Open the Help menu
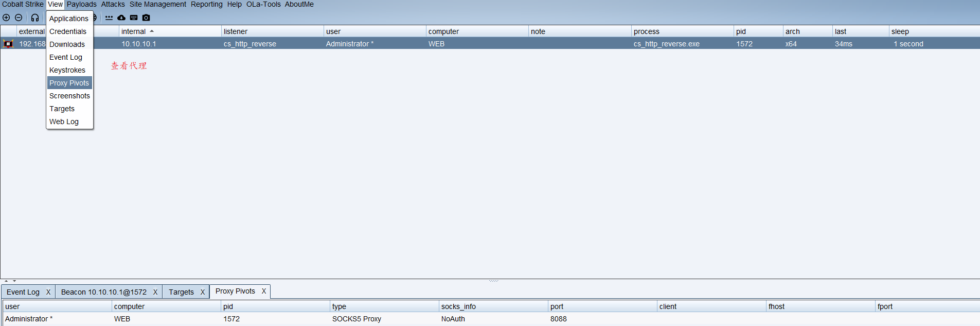Viewport: 980px width, 326px height. [235, 4]
